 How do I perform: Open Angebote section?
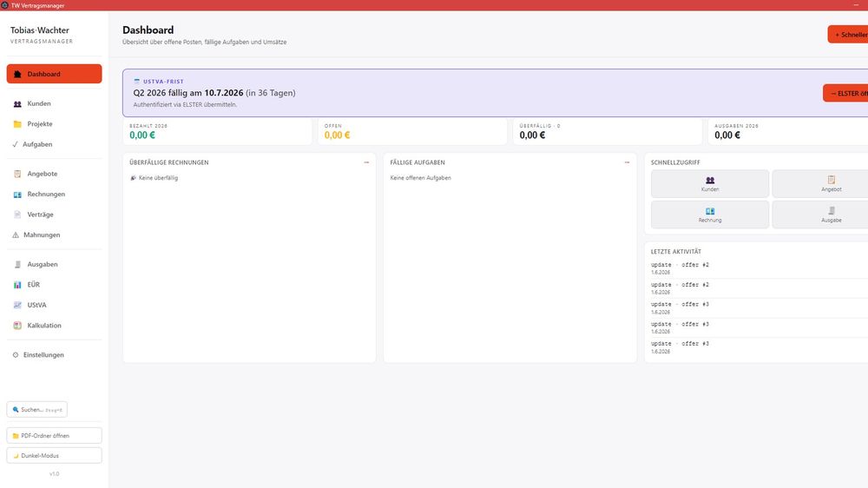[x=54, y=174]
